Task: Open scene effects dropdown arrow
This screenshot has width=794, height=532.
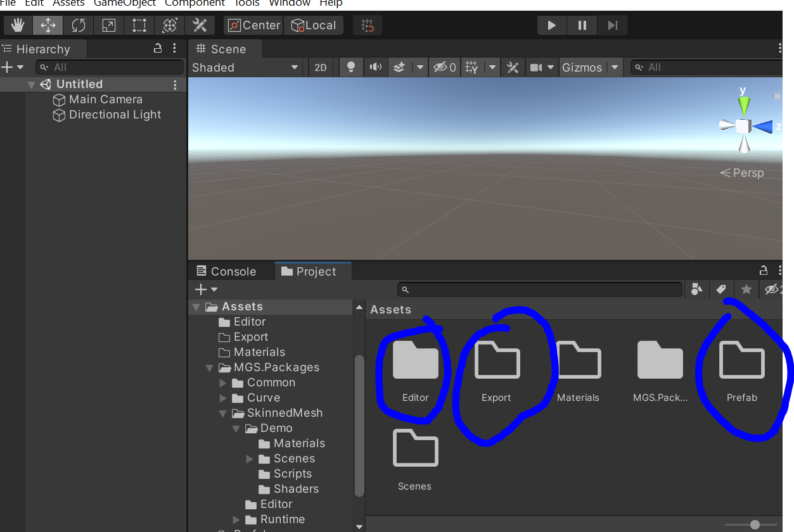Action: 420,67
